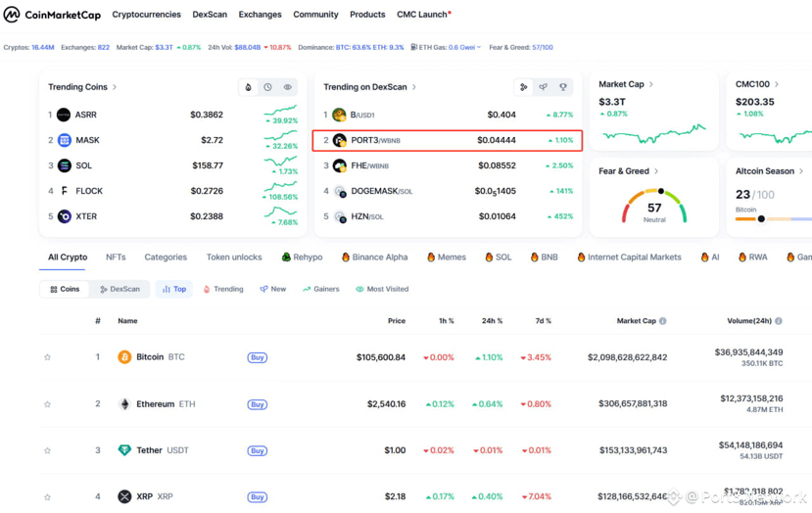Expand the ETH Gas dropdown arrow

pyautogui.click(x=479, y=47)
